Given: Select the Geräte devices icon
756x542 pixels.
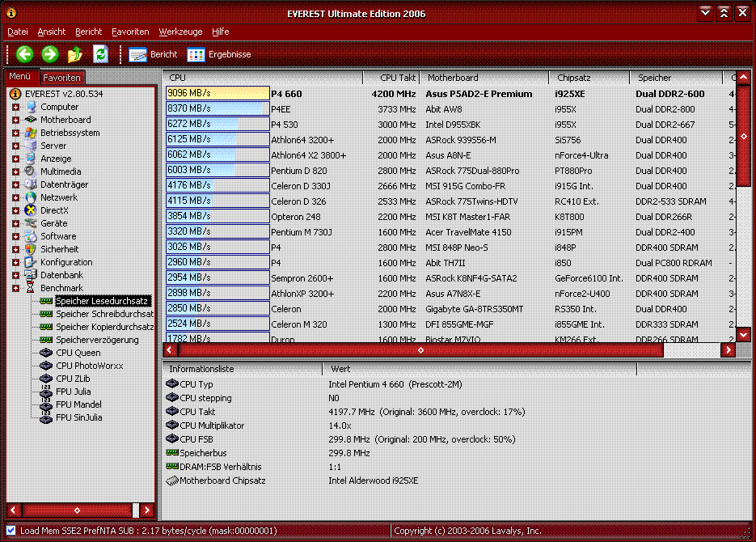Looking at the screenshot, I should [x=31, y=223].
